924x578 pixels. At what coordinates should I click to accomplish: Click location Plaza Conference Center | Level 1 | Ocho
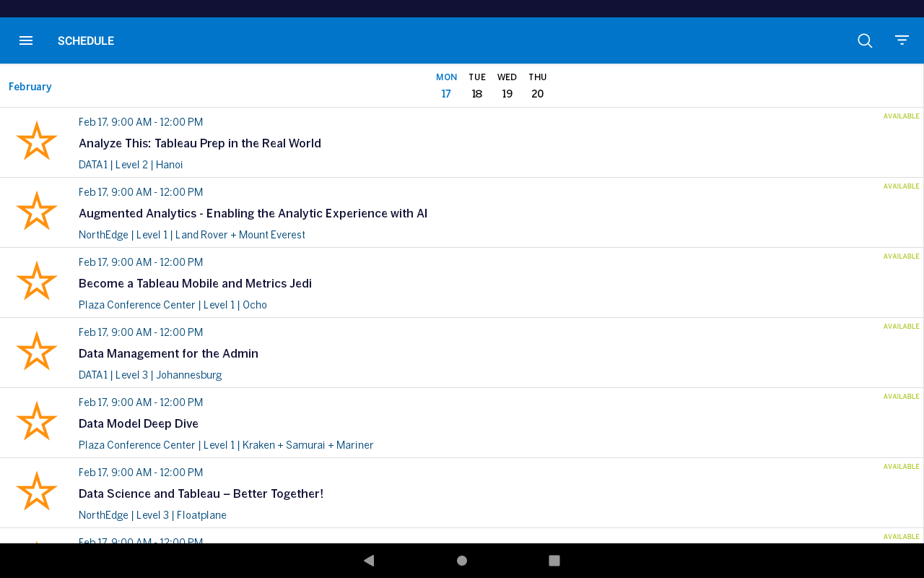coord(173,305)
